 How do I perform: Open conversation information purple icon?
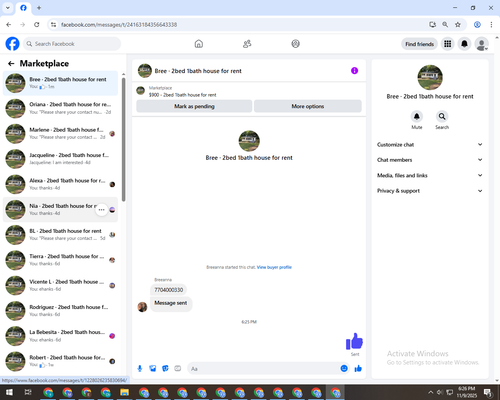(x=354, y=71)
